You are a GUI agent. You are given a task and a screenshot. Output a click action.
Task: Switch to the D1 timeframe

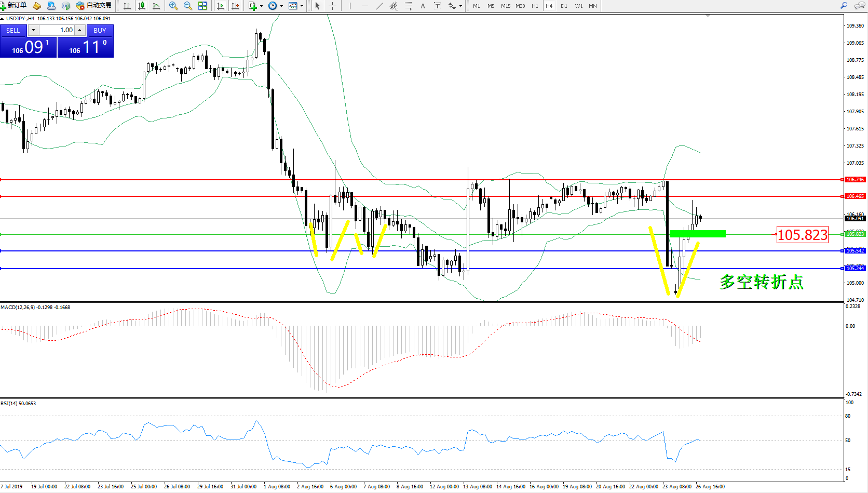(x=564, y=6)
